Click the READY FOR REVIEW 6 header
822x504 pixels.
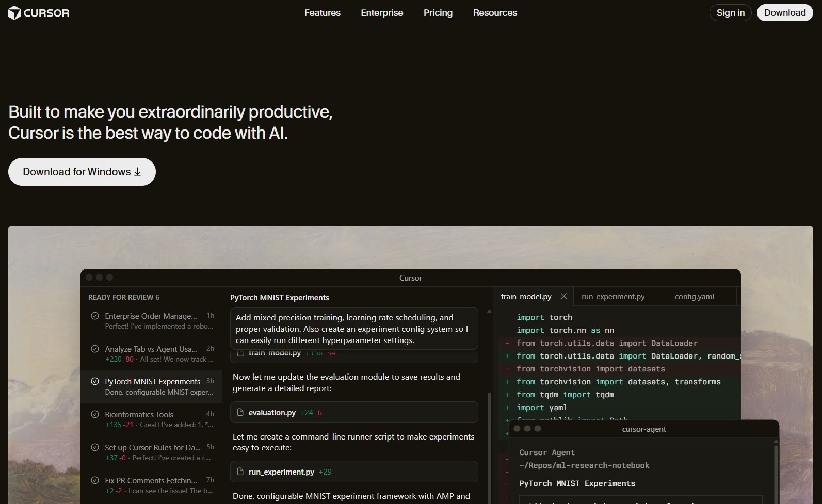pyautogui.click(x=124, y=297)
